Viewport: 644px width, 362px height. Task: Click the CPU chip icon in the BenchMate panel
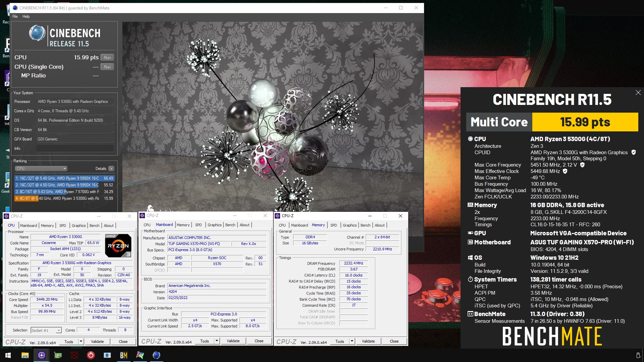coord(470,139)
